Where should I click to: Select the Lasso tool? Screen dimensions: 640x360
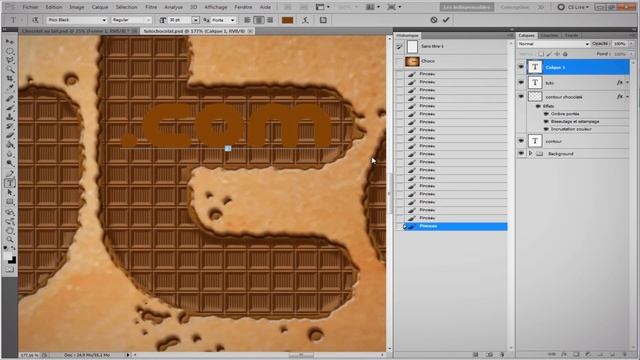coord(9,60)
